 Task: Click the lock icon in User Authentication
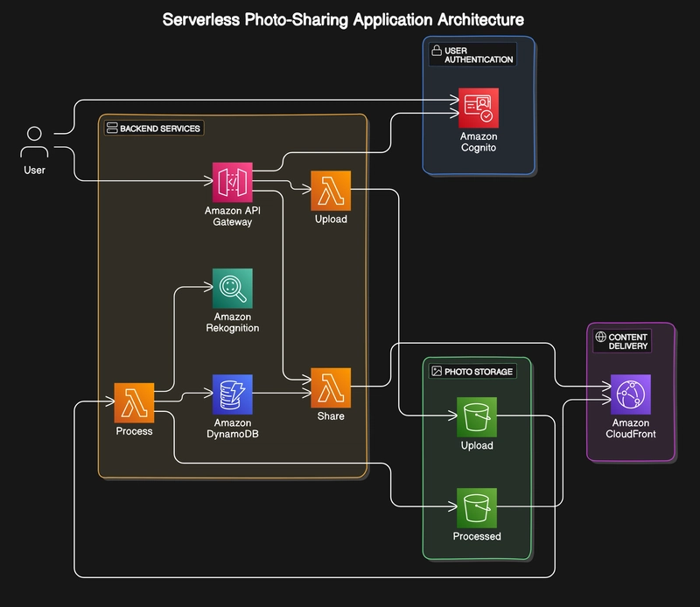click(x=437, y=51)
